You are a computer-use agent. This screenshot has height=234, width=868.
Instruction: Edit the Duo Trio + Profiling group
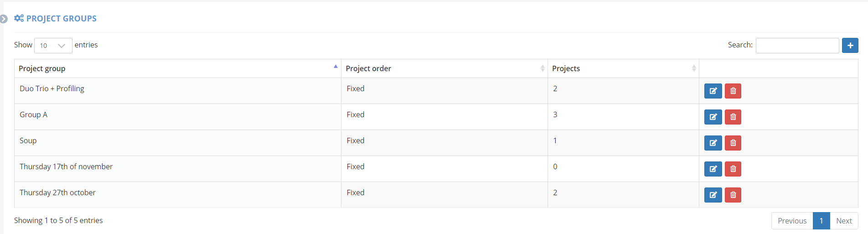coord(713,91)
